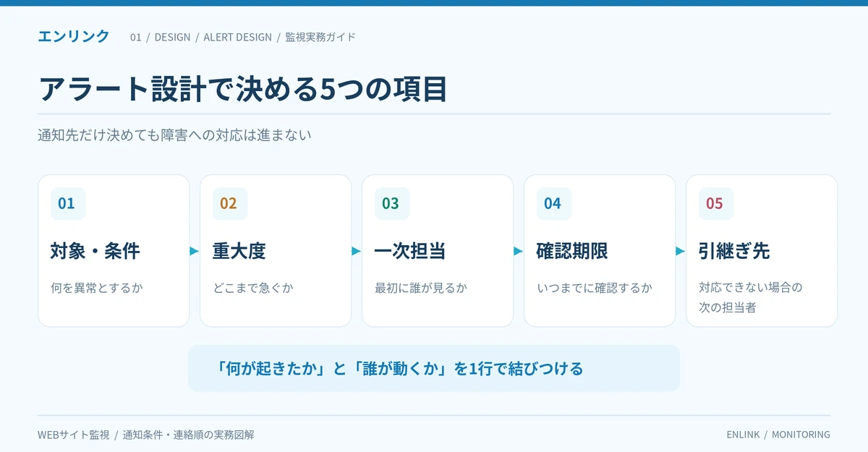Click the number badge 05 in fifth card
The height and width of the screenshot is (452, 868).
point(715,203)
